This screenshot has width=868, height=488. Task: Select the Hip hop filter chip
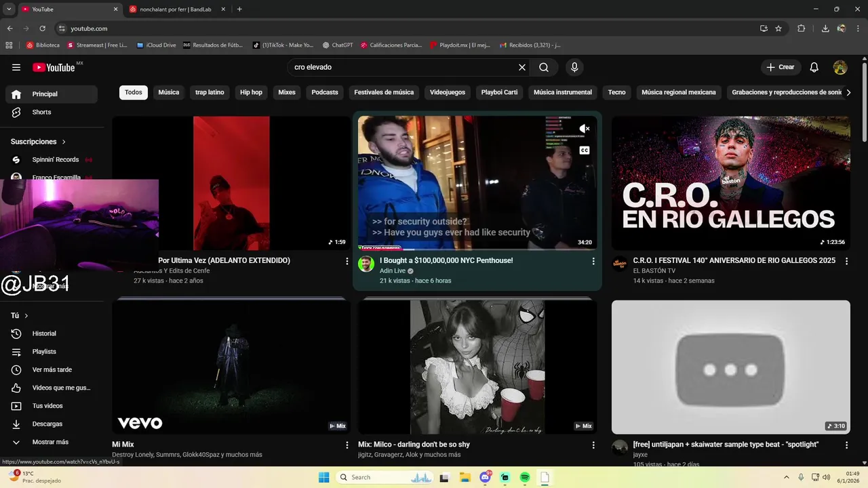pyautogui.click(x=251, y=92)
